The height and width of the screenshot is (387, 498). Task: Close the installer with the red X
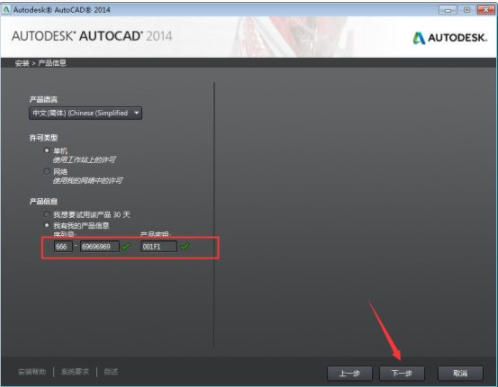(486, 10)
